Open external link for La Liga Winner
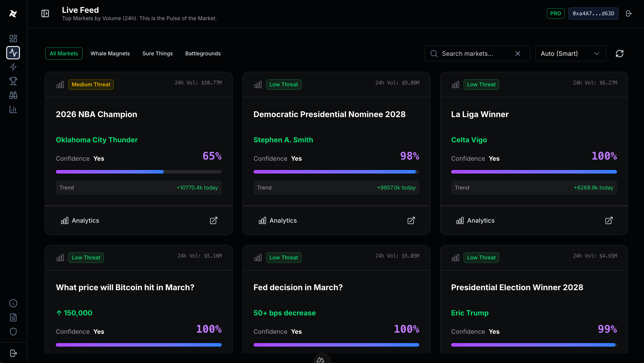The height and width of the screenshot is (363, 644). (x=609, y=221)
